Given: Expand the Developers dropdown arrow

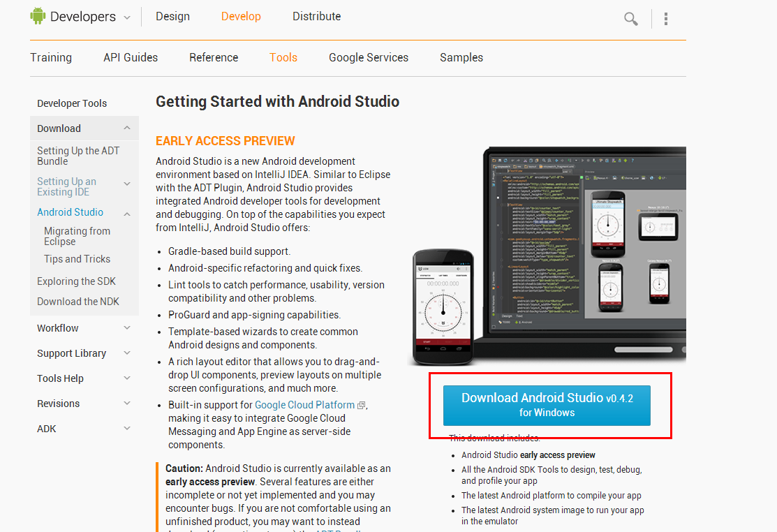Looking at the screenshot, I should pyautogui.click(x=127, y=16).
